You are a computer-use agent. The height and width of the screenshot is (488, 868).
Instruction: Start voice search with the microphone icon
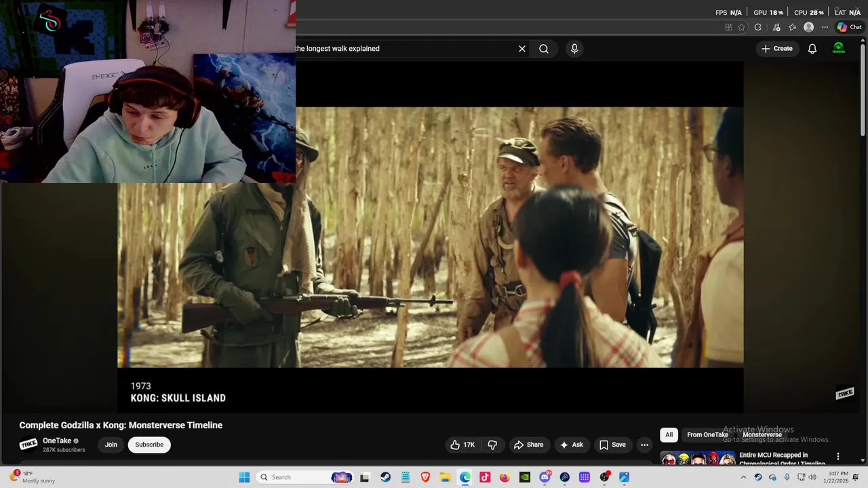[574, 49]
